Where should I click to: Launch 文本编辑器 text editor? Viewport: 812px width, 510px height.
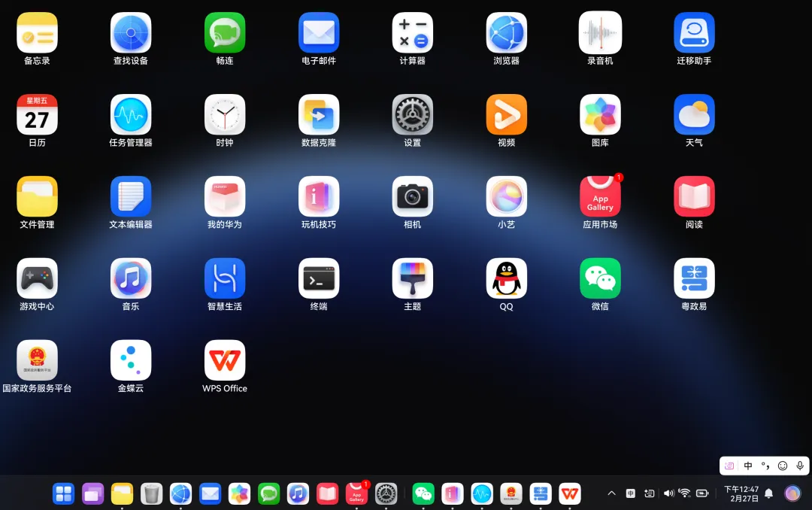(131, 196)
